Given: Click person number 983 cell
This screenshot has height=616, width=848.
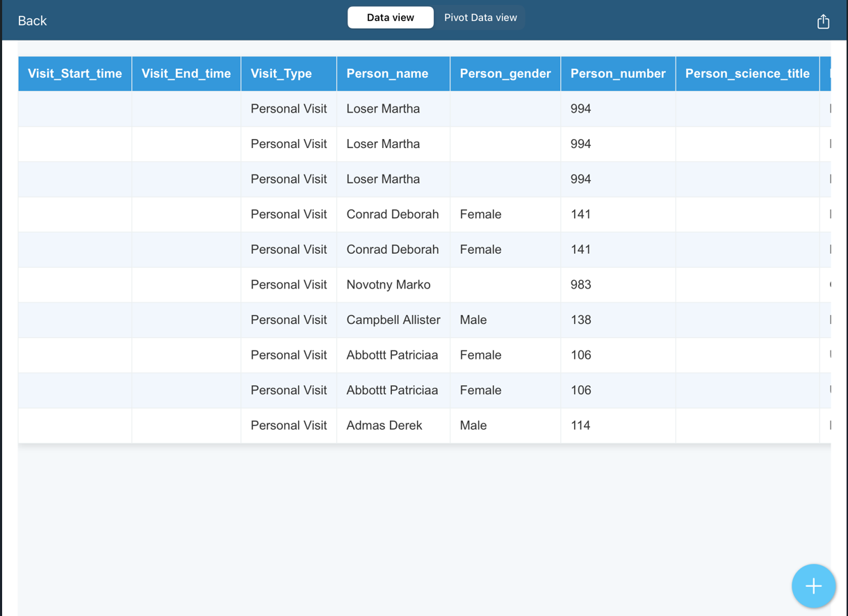Looking at the screenshot, I should [x=581, y=285].
